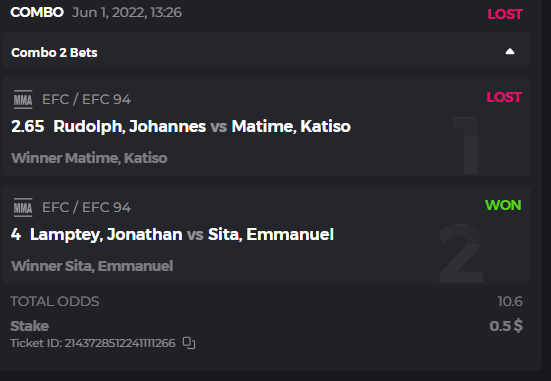Click Winner Sita, Emmanuel selection
This screenshot has width=551, height=381.
92,266
